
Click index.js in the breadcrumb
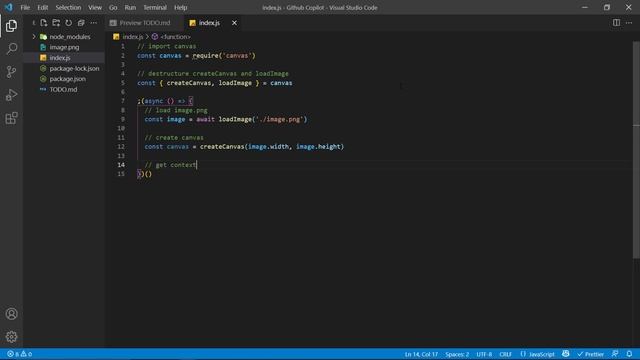click(133, 37)
